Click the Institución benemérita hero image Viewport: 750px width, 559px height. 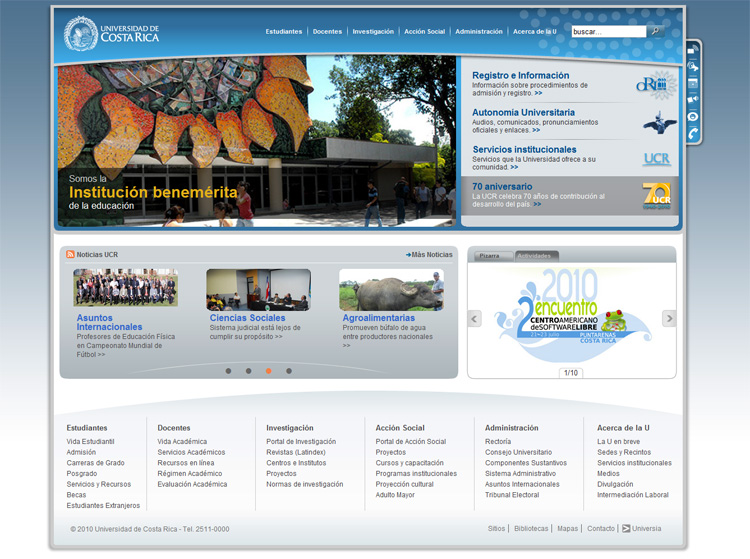pyautogui.click(x=256, y=141)
